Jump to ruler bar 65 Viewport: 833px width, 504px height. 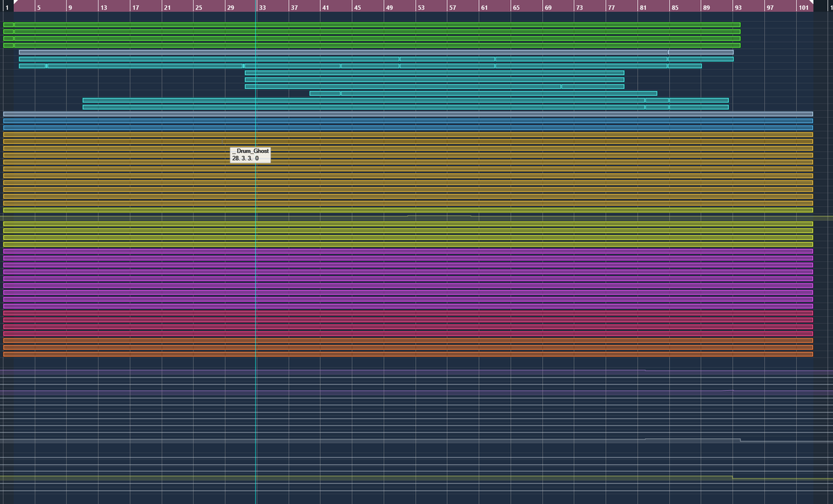516,8
